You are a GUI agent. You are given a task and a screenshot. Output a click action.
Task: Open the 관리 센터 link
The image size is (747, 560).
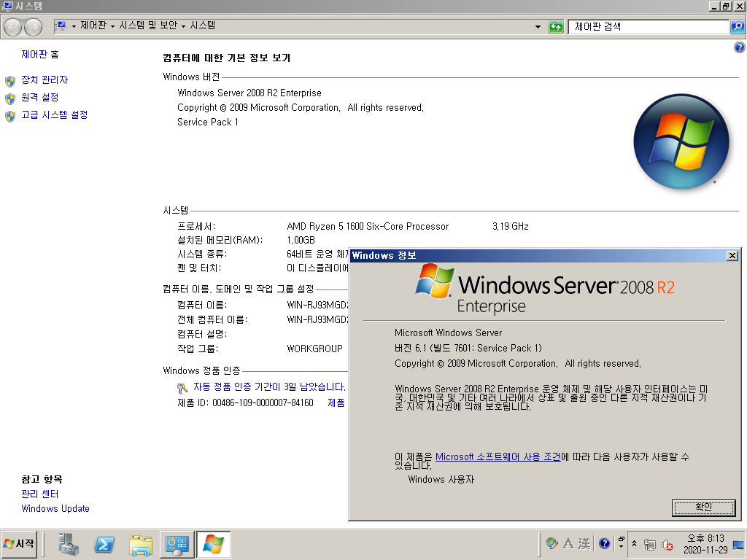(40, 494)
